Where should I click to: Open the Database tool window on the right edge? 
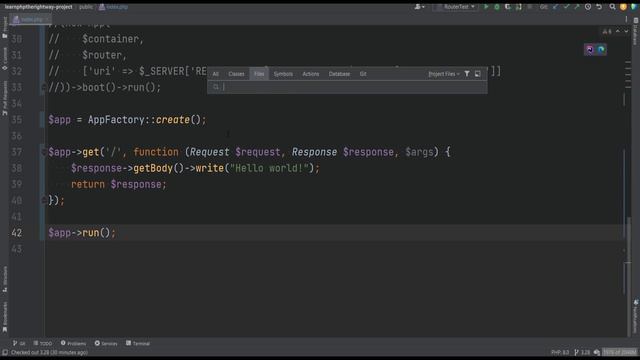[x=636, y=31]
